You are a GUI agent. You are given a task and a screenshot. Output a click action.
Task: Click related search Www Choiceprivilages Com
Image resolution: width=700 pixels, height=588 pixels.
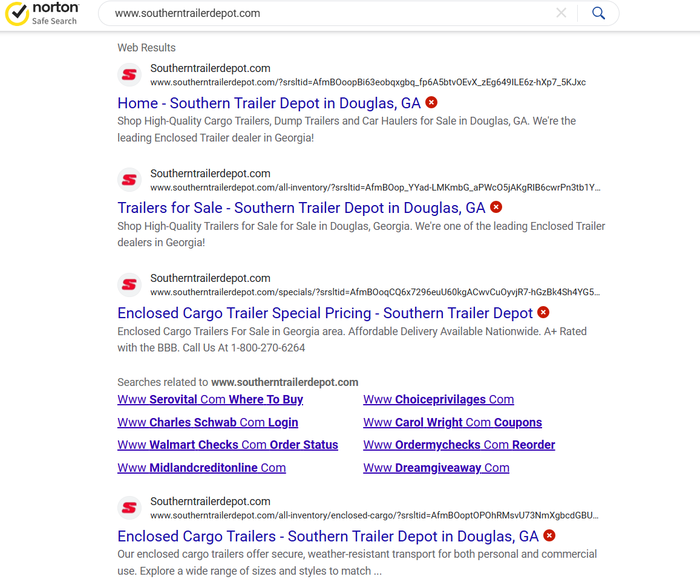tap(439, 399)
